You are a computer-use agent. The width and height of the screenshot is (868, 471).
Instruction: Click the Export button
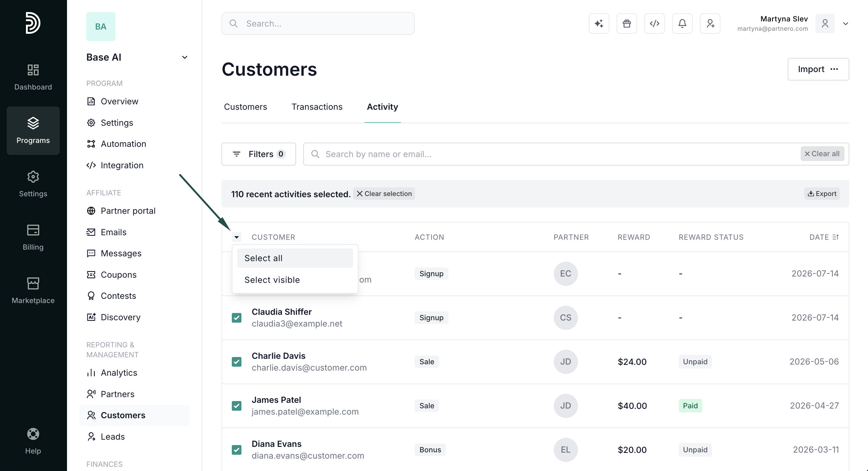(x=822, y=194)
